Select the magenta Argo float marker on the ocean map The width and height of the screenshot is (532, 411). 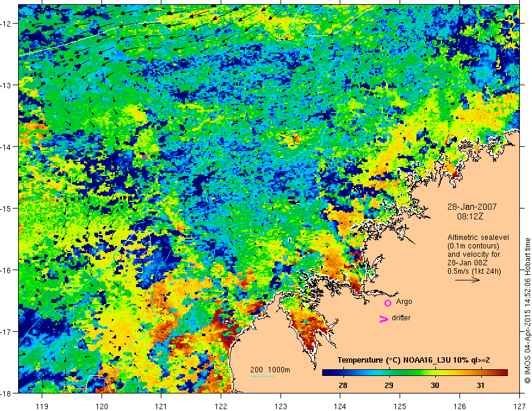145,157
